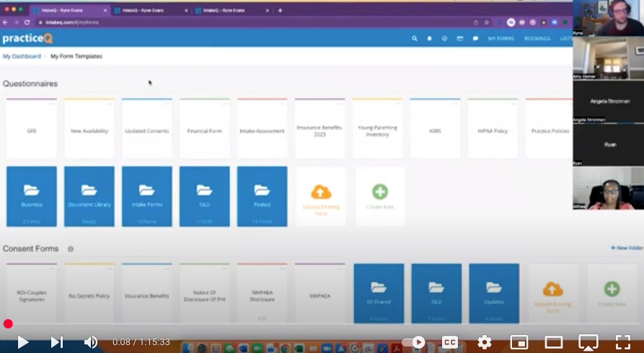Screen dimensions: 644x353
Task: Mute the video with the speaker icon
Action: click(x=91, y=342)
